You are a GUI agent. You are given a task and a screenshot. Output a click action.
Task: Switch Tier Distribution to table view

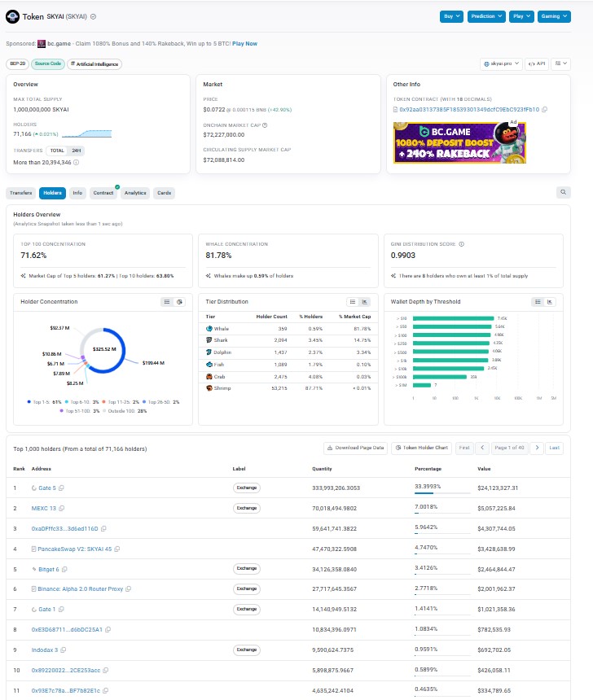click(x=353, y=302)
